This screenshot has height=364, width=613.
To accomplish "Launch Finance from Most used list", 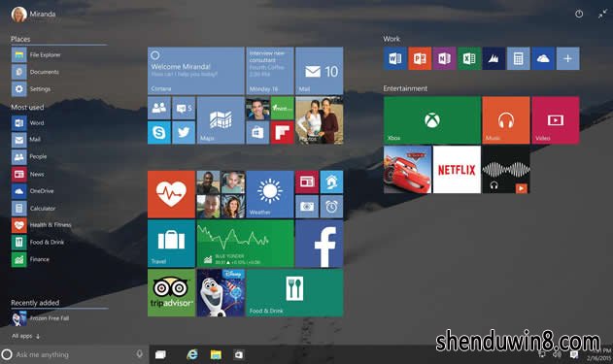I will pyautogui.click(x=30, y=259).
